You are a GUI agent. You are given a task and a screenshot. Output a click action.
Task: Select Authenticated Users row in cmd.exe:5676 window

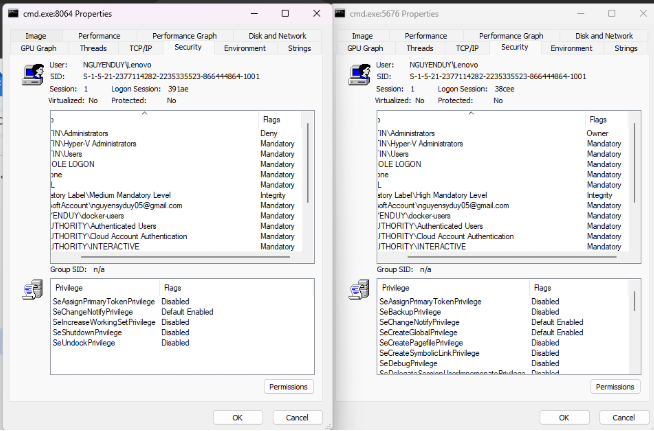coord(503,226)
